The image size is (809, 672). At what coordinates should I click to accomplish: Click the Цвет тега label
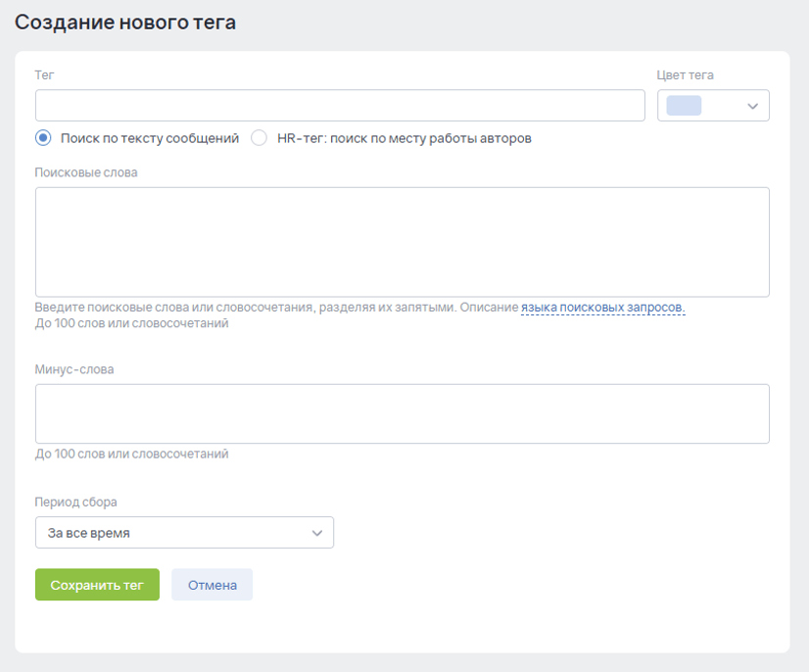(x=685, y=74)
